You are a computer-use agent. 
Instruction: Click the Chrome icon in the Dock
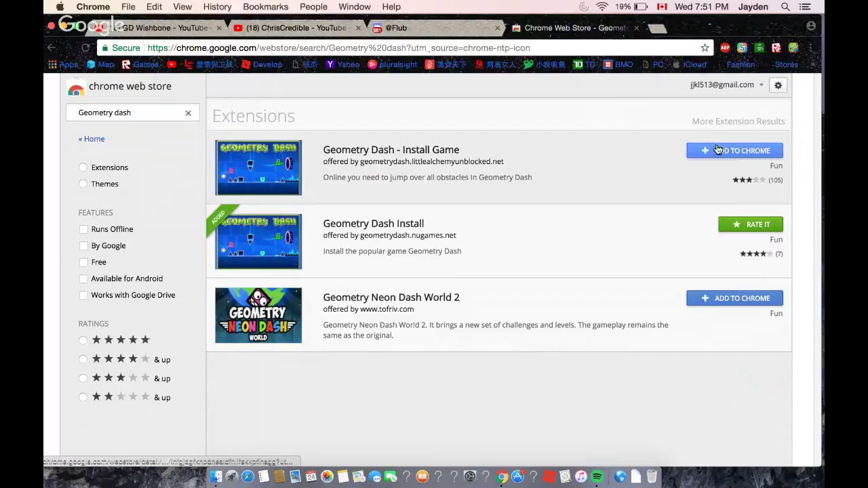pos(502,477)
